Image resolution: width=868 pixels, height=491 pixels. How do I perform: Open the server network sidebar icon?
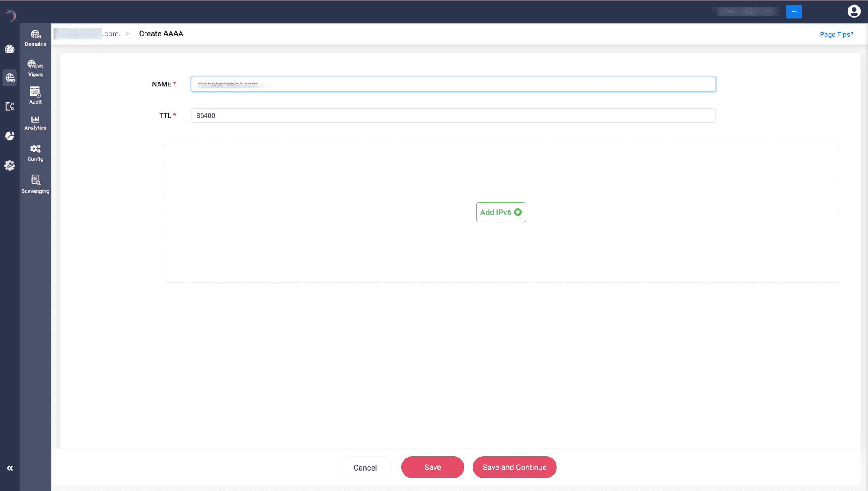tap(10, 106)
